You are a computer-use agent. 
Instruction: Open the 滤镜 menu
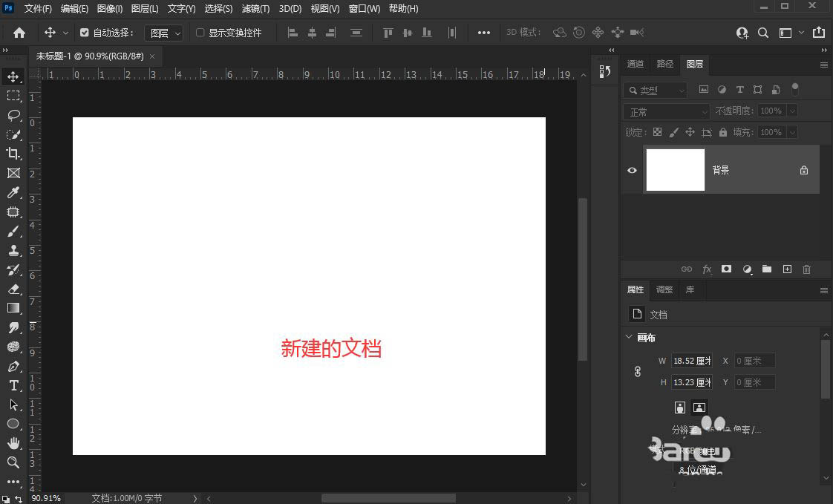click(x=255, y=8)
